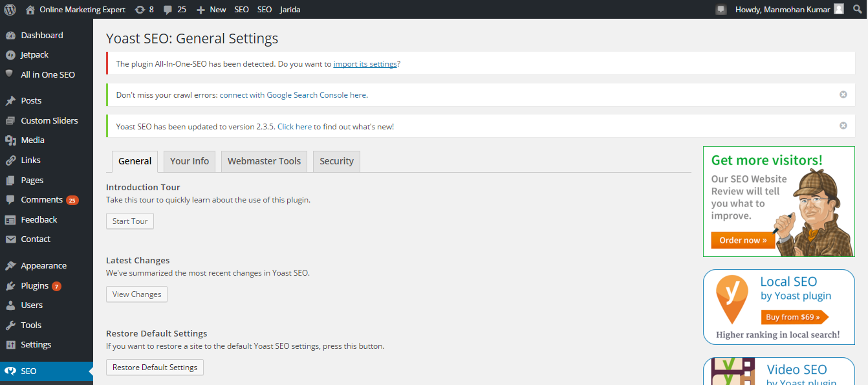The height and width of the screenshot is (385, 868).
Task: Click New in the admin bar
Action: [218, 10]
